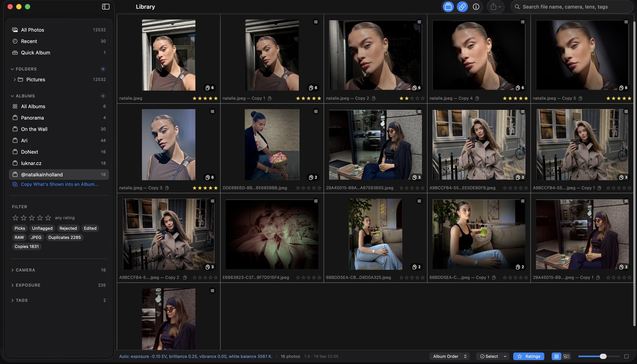Add a new album with plus icon
Screen dimensions: 637x364
[103, 96]
